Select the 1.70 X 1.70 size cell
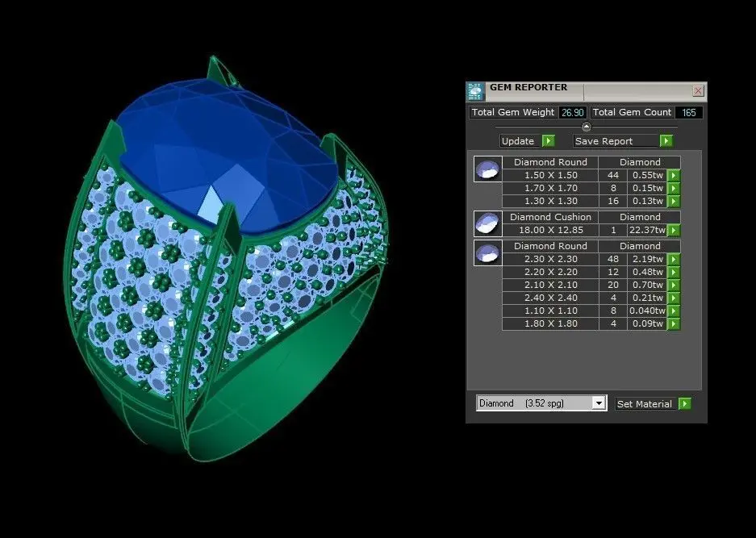Viewport: 756px width, 538px height. point(550,188)
